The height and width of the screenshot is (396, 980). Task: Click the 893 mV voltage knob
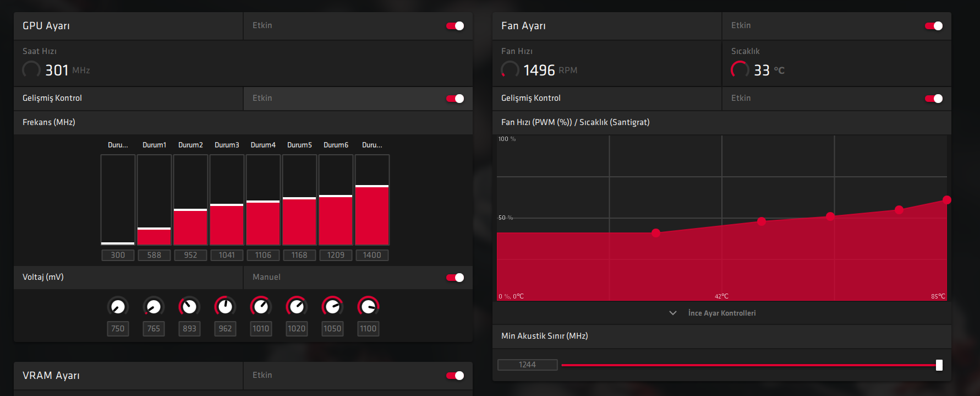pos(189,306)
